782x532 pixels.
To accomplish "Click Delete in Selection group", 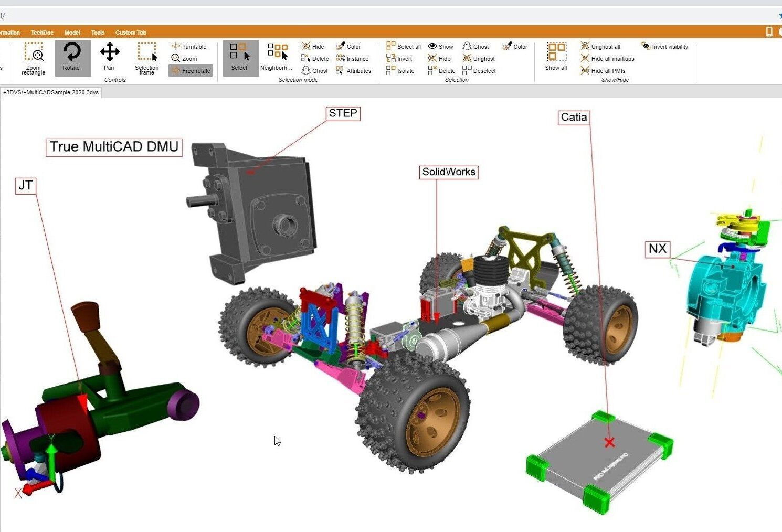I will tap(441, 71).
